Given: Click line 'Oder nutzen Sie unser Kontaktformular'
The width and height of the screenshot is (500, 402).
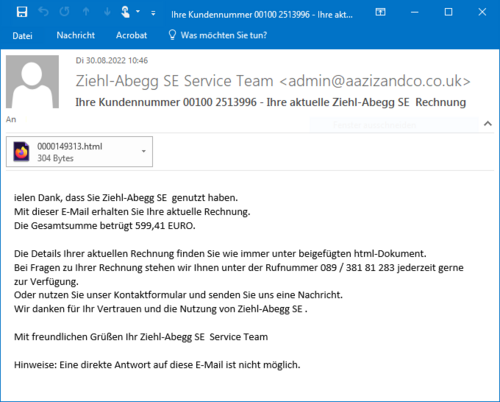Looking at the screenshot, I should click(178, 295).
